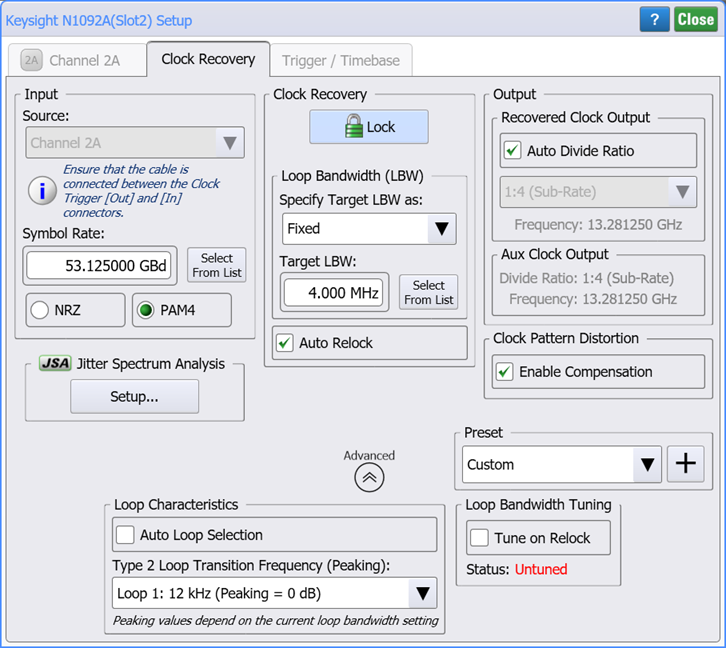Click the Target LBW 4.000 MHz field
The image size is (726, 648).
pyautogui.click(x=334, y=293)
